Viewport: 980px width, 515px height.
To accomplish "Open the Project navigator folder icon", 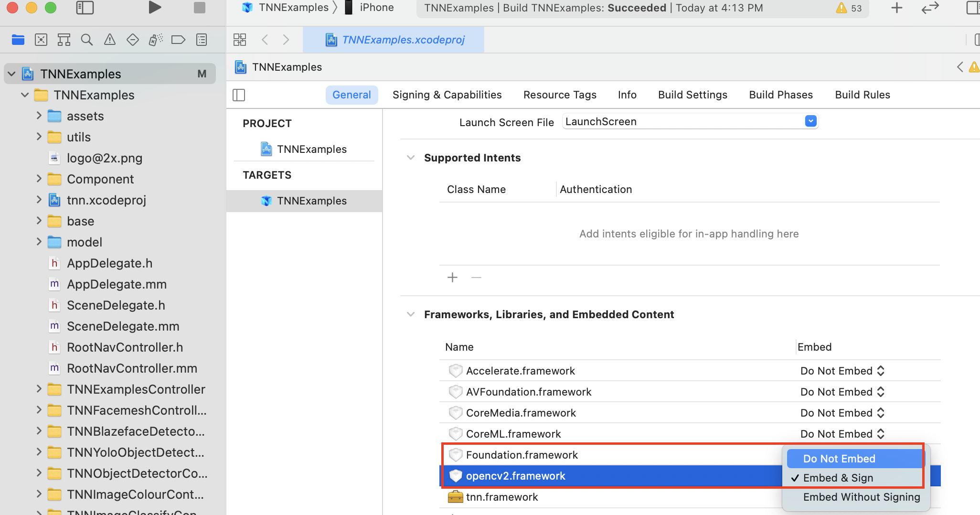I will 18,40.
